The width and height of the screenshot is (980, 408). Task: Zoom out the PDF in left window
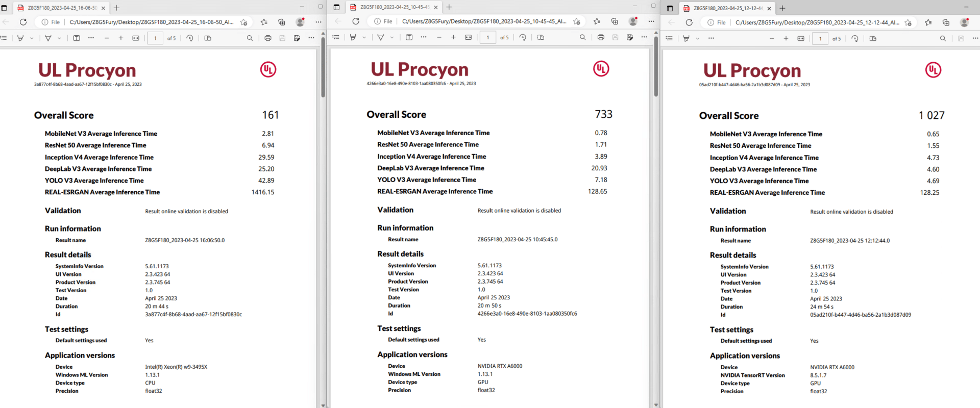[107, 38]
